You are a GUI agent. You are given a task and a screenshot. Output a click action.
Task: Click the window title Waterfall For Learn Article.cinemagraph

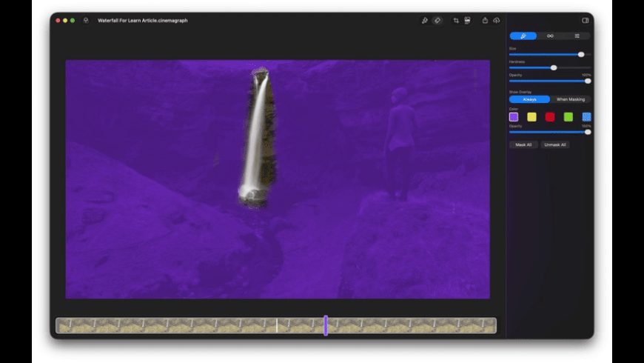[143, 21]
